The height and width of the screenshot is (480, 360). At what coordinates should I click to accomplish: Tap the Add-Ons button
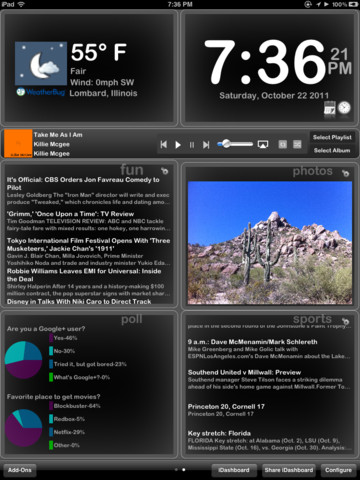coord(20,470)
